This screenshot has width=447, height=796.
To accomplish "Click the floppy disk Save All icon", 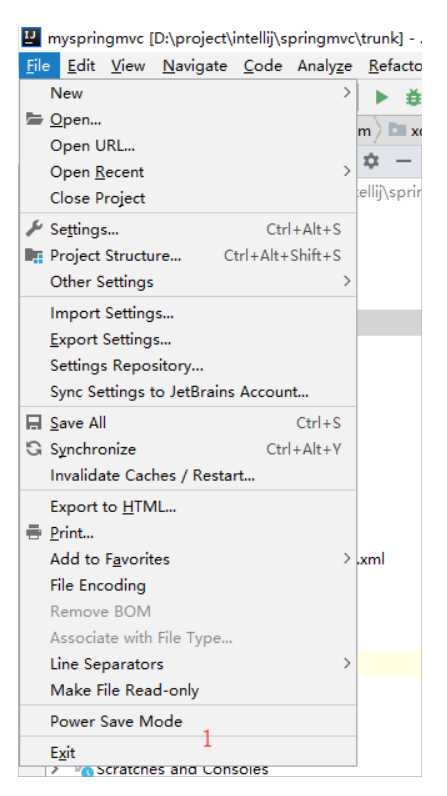I will click(x=34, y=423).
